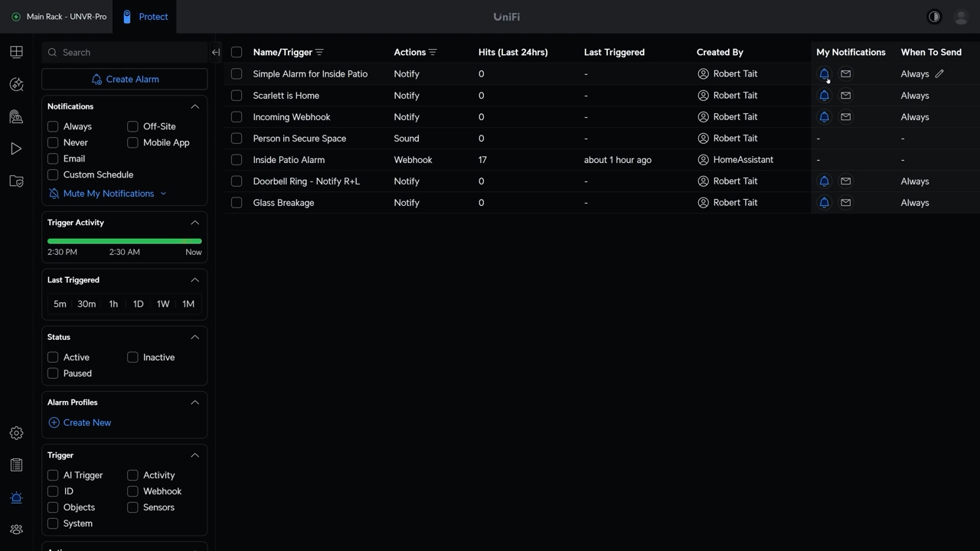Collapse the Notifications filter section
This screenshot has width=980, height=551.
[x=194, y=106]
